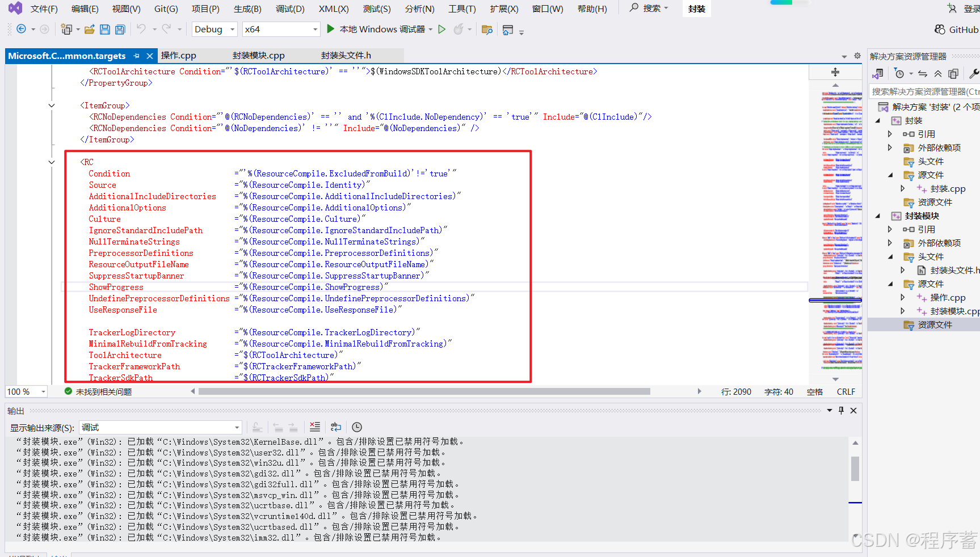Switch to the 操作.cpp tab
The height and width of the screenshot is (557, 980).
(178, 56)
